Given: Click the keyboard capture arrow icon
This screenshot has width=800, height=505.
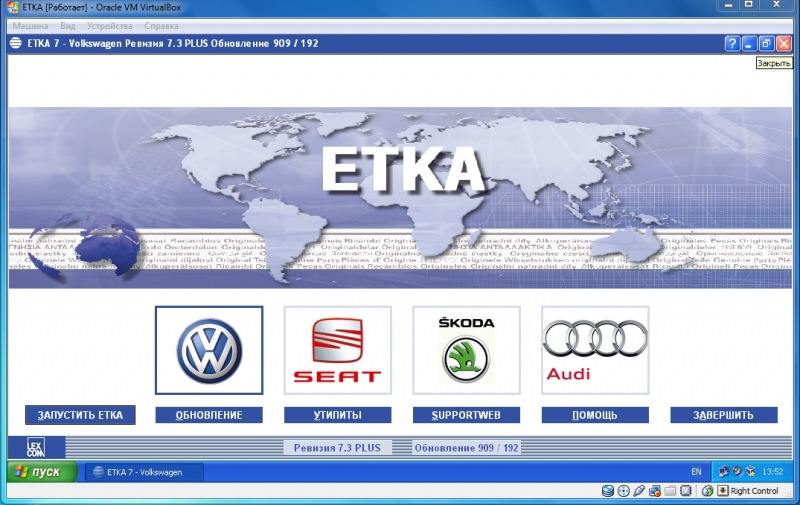Looking at the screenshot, I should coord(723,491).
